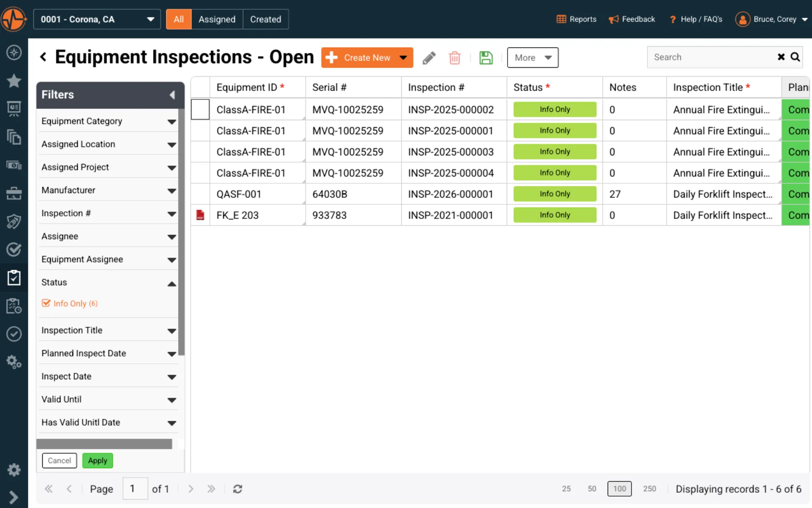Click the filters panel horizontal scrollbar
Screen dimensions: 812x508
tap(104, 444)
